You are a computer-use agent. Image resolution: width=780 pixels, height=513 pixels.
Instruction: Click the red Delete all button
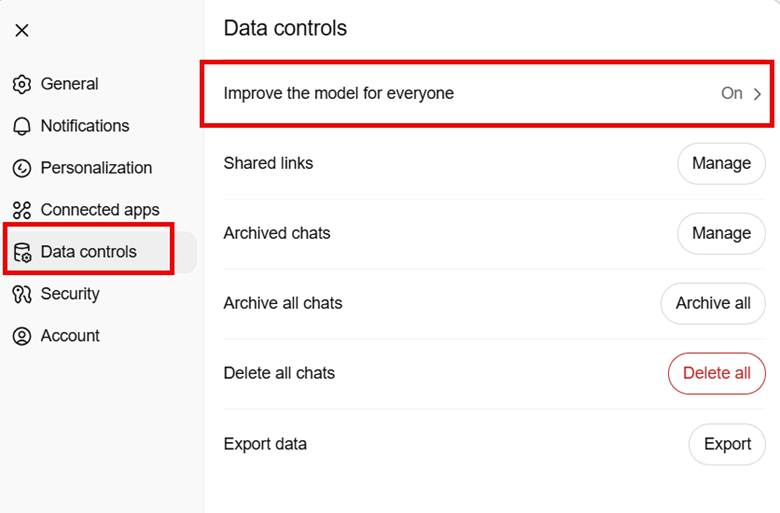[x=717, y=373]
